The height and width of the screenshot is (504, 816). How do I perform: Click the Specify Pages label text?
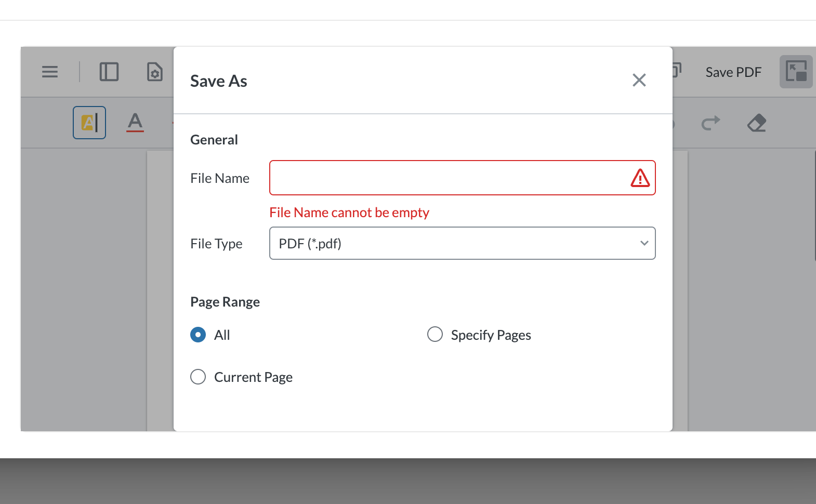491,335
